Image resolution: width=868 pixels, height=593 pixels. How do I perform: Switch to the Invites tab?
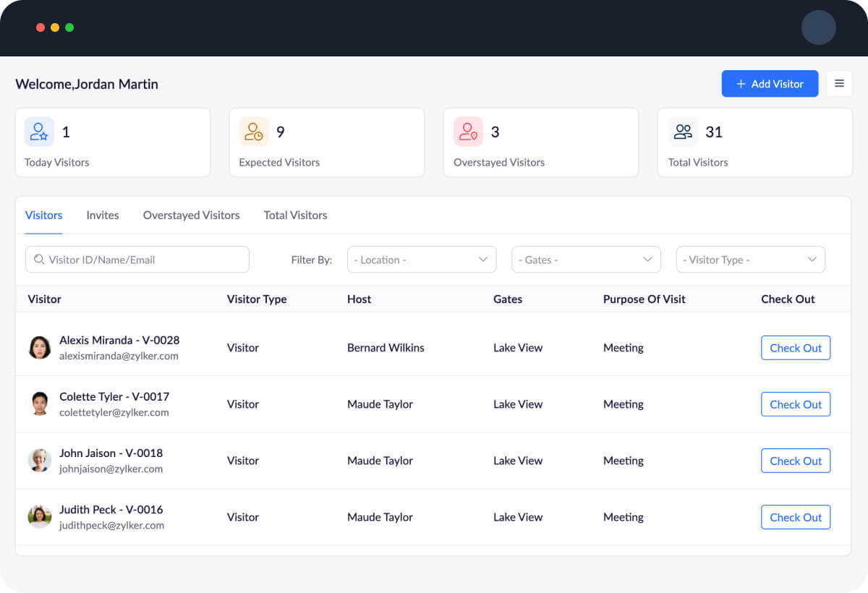pos(103,216)
